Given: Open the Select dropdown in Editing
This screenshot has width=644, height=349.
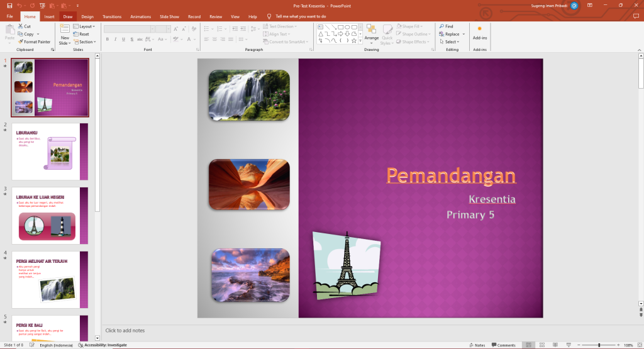Looking at the screenshot, I should [x=452, y=42].
